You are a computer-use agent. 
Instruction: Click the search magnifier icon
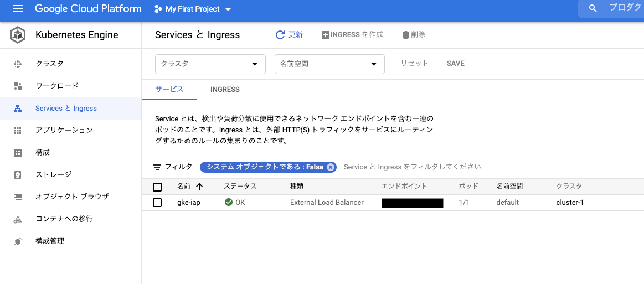pos(593,9)
